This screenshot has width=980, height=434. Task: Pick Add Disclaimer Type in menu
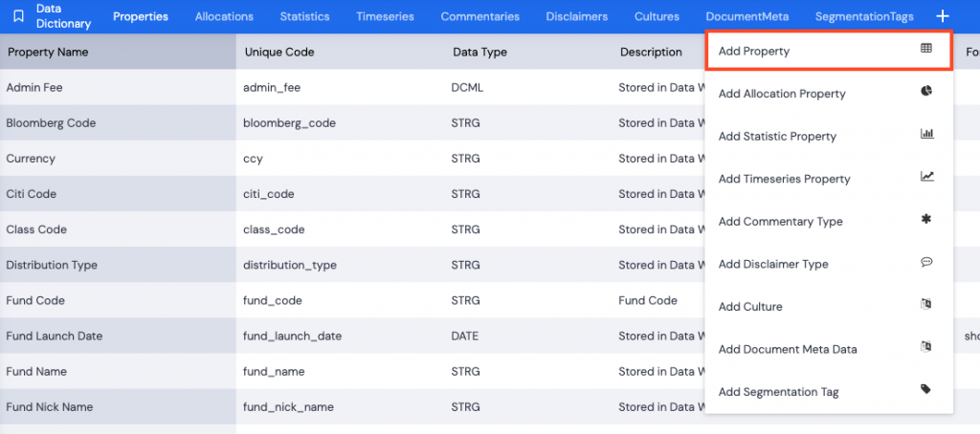tap(829, 264)
